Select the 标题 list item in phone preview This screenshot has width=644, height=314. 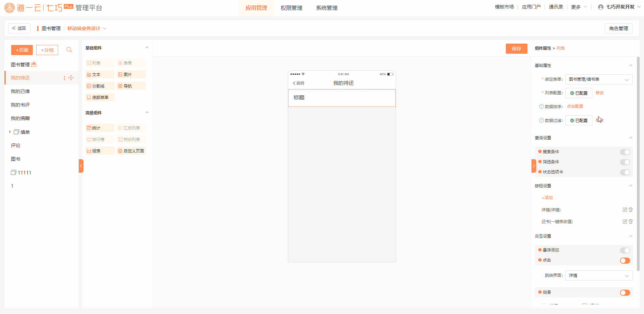[342, 98]
